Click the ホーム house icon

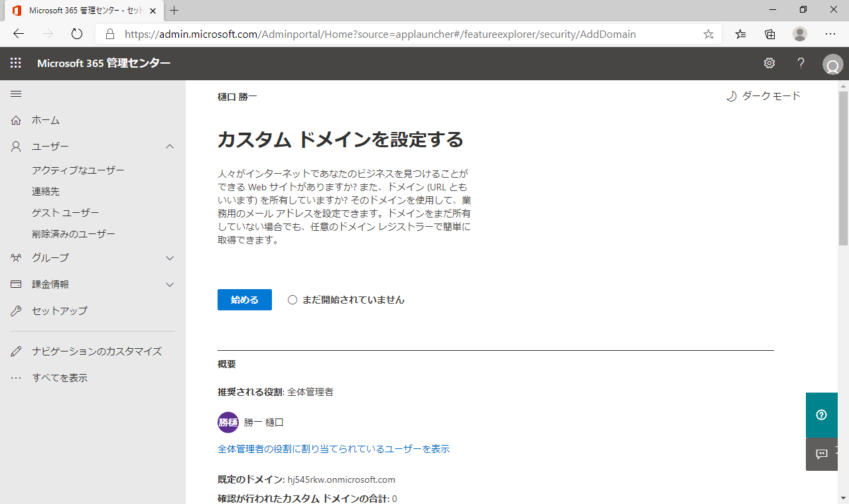17,120
